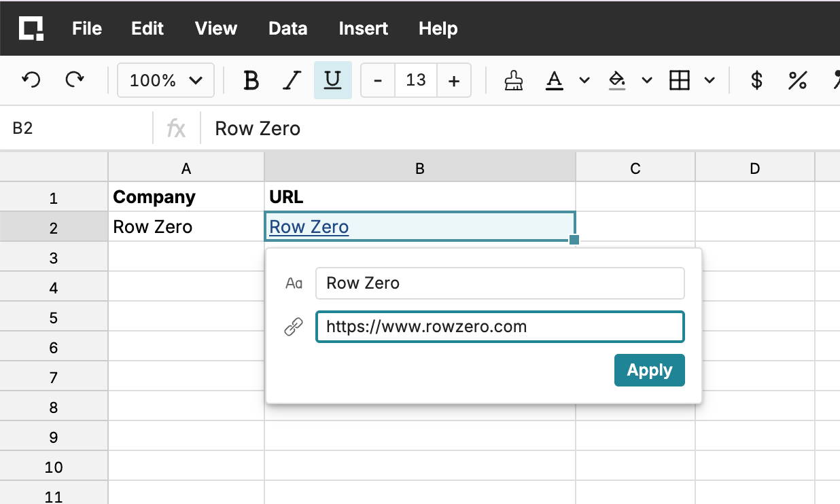Apply currency format with dollar icon

(x=756, y=81)
